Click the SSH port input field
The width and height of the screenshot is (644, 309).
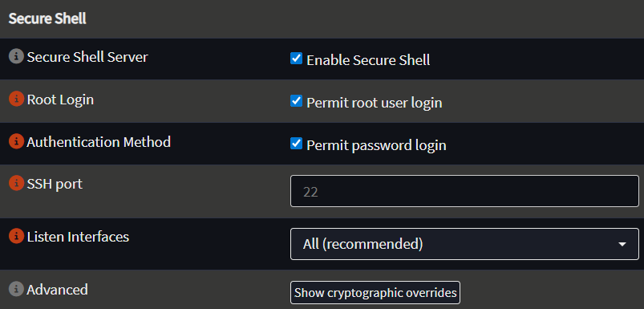pyautogui.click(x=464, y=191)
